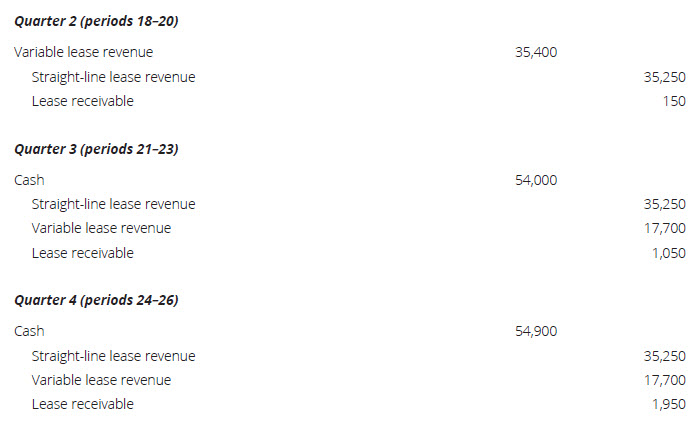
Task: Select Lease receivable under Quarter 4
Action: [x=82, y=404]
